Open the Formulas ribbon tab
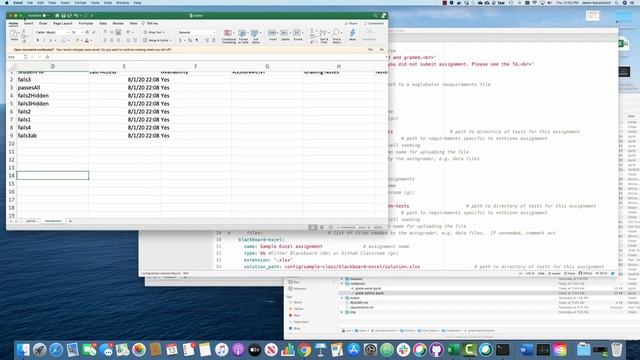This screenshot has height=360, width=640. click(86, 23)
